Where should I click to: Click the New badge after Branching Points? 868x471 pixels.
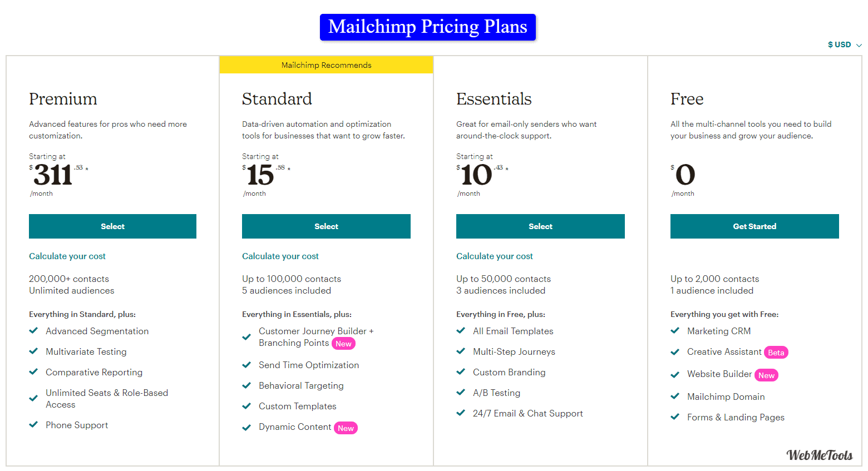tap(343, 344)
